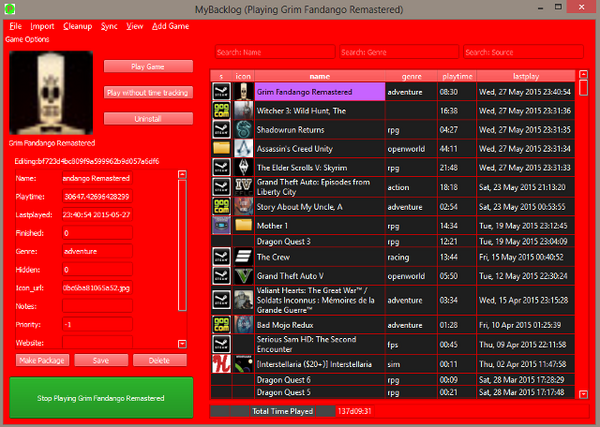Click the Humble icon beside Interstellaria
The width and height of the screenshot is (600, 427).
click(221, 364)
